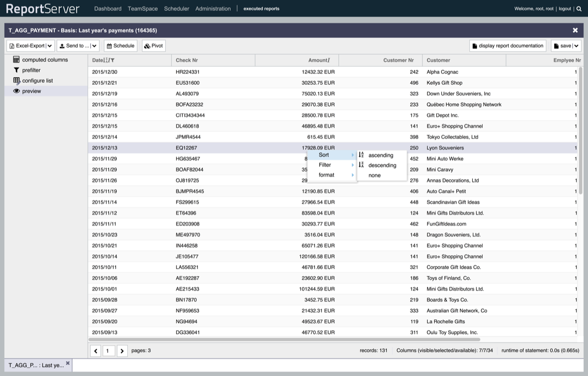
Task: Select configure list in sidebar
Action: point(46,81)
